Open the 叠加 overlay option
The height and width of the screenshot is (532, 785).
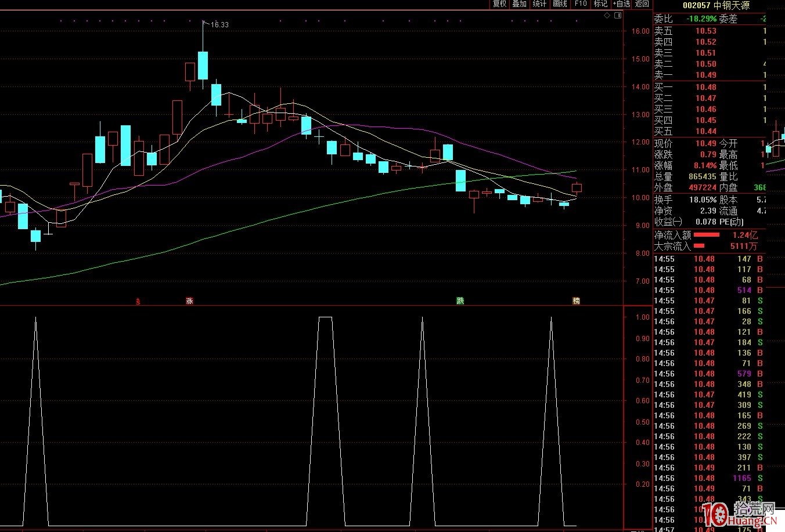coord(519,4)
